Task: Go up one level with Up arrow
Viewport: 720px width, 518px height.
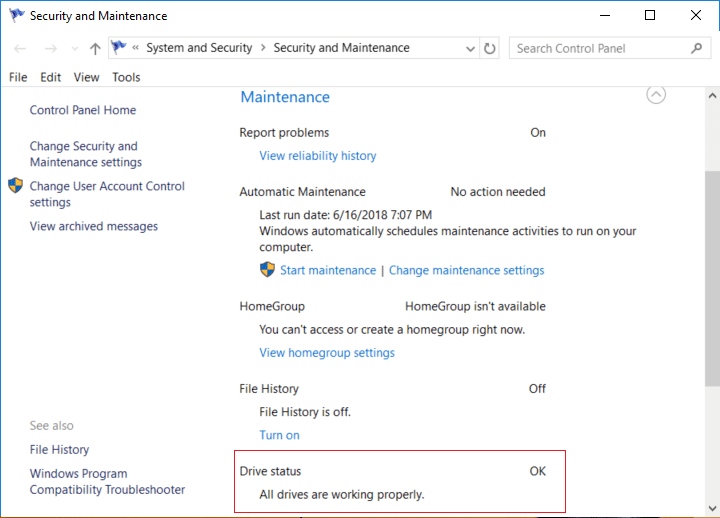Action: pyautogui.click(x=95, y=48)
